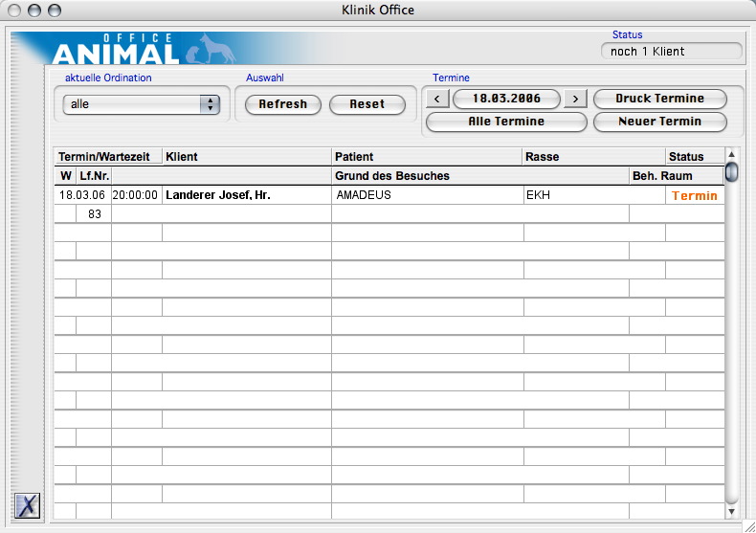Image resolution: width=756 pixels, height=533 pixels.
Task: Show all appointments with Alle Termine
Action: click(505, 122)
